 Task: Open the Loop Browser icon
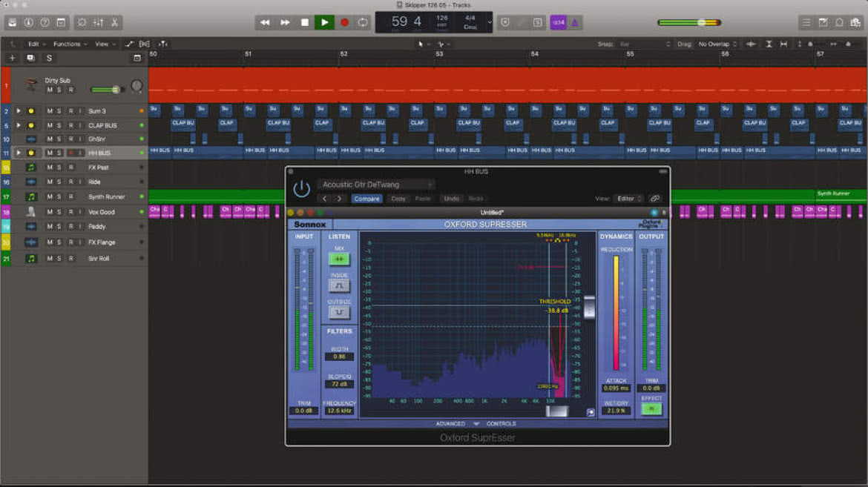coord(839,23)
